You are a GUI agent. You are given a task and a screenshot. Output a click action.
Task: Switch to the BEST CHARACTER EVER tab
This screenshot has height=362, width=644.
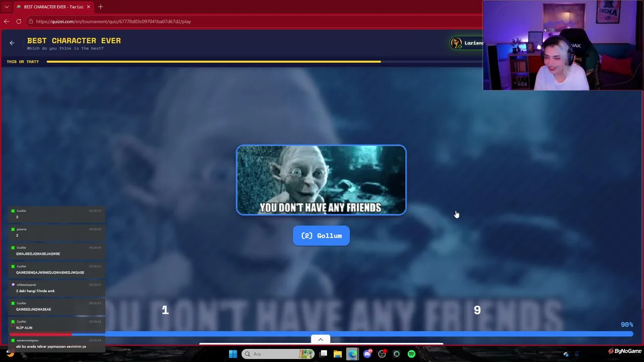53,7
